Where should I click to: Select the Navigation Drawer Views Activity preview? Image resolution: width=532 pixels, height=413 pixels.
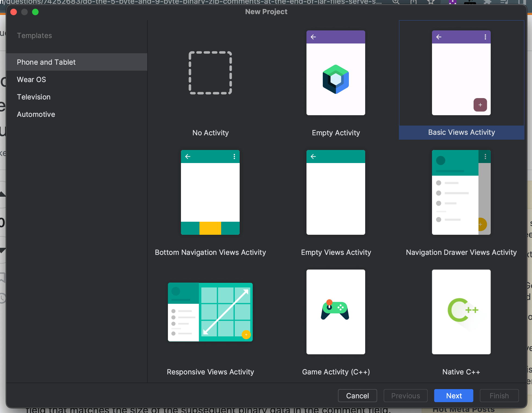point(461,192)
